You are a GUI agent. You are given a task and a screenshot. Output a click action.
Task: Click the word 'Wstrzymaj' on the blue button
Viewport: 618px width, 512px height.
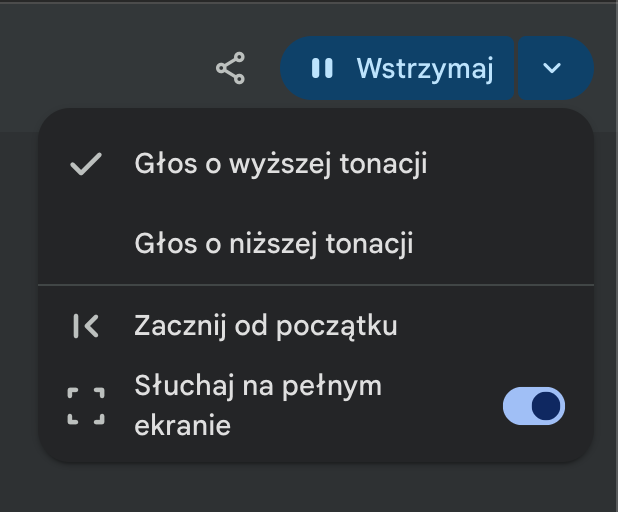coord(425,69)
